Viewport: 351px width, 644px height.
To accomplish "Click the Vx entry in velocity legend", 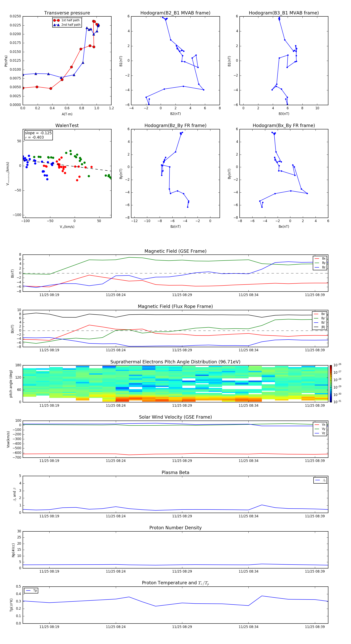I will pyautogui.click(x=320, y=424).
